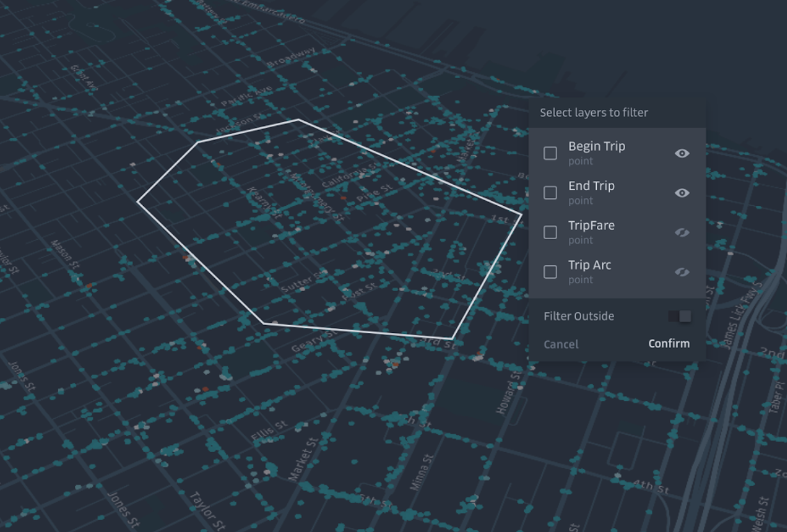Screen dimensions: 787x532
Task: Click the Confirm button
Action: [x=669, y=343]
